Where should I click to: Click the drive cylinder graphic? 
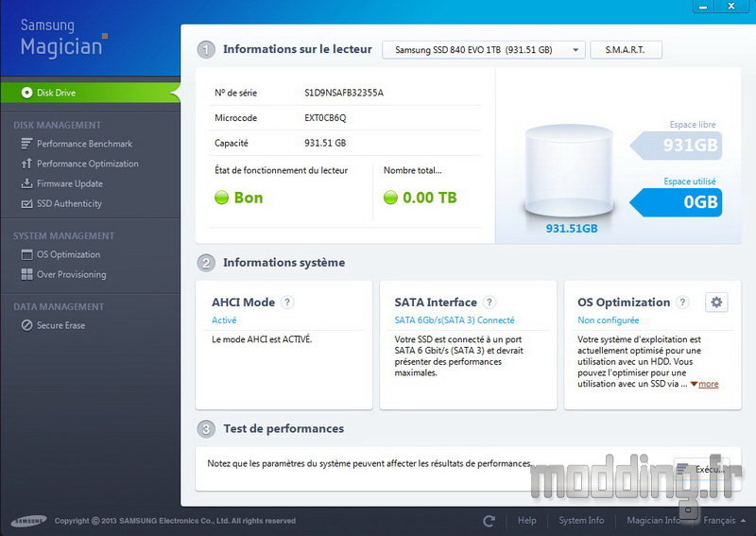tap(569, 171)
